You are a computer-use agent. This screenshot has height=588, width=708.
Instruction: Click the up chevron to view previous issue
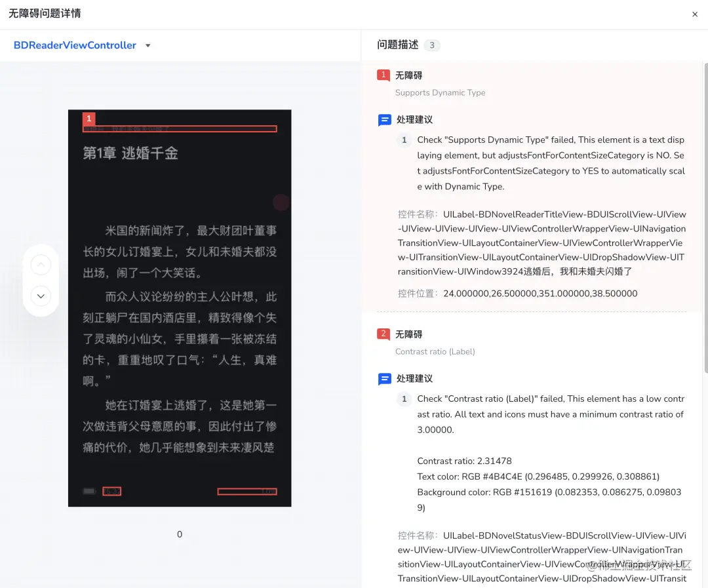click(41, 264)
